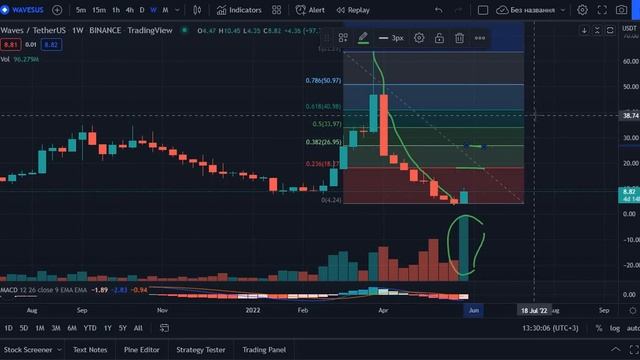Expand the layout name dropdown arrow
The height and width of the screenshot is (360, 640).
tap(563, 10)
